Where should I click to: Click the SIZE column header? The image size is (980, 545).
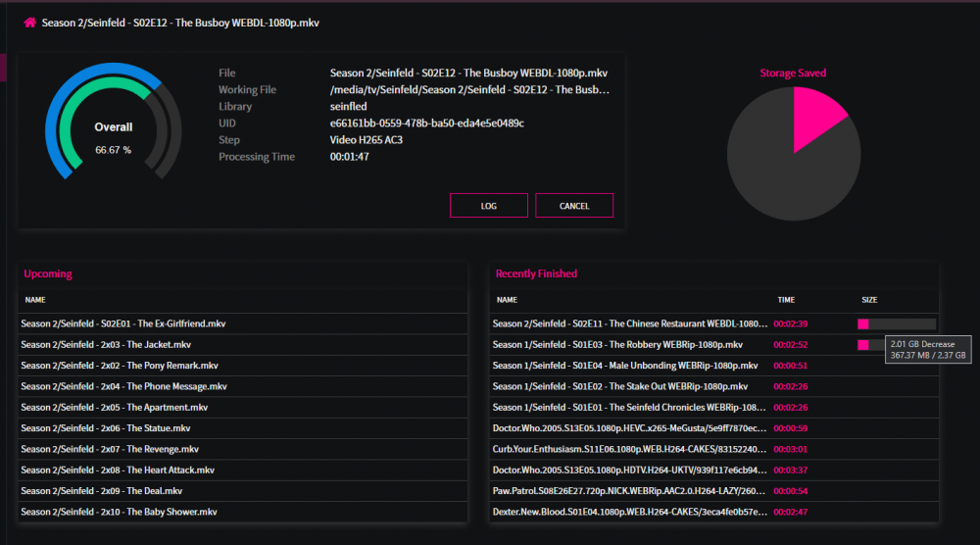click(x=869, y=300)
